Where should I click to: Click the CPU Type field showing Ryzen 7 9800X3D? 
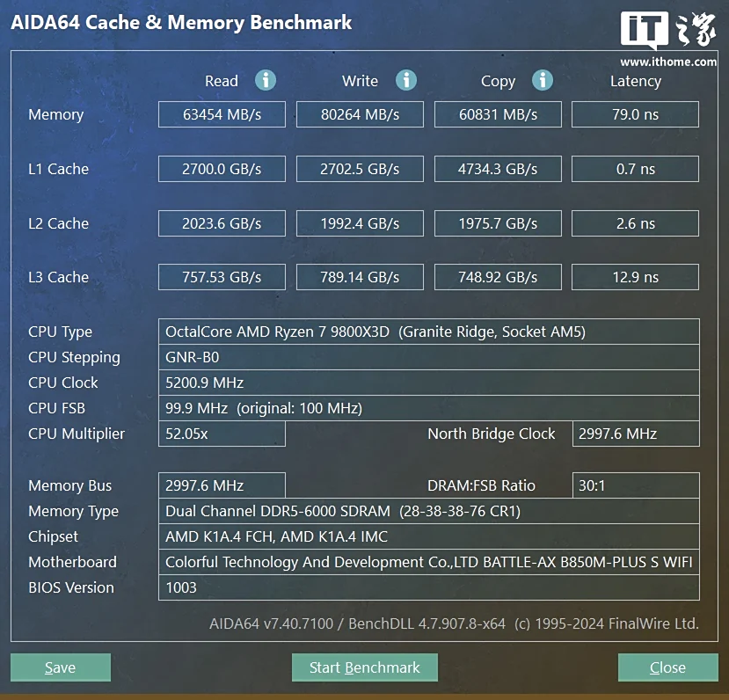(428, 332)
